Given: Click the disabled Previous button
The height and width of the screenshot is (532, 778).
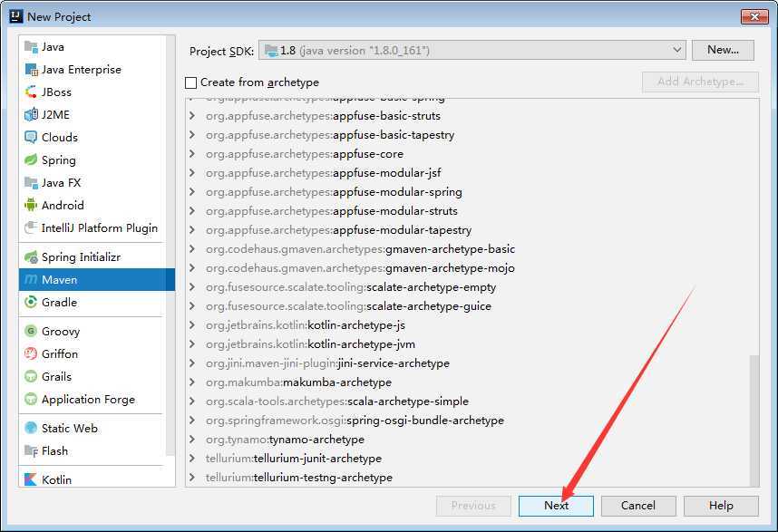Looking at the screenshot, I should click(473, 506).
